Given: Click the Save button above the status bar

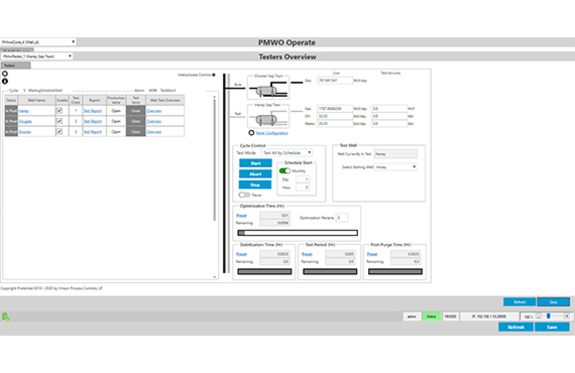Looking at the screenshot, I should click(553, 302).
